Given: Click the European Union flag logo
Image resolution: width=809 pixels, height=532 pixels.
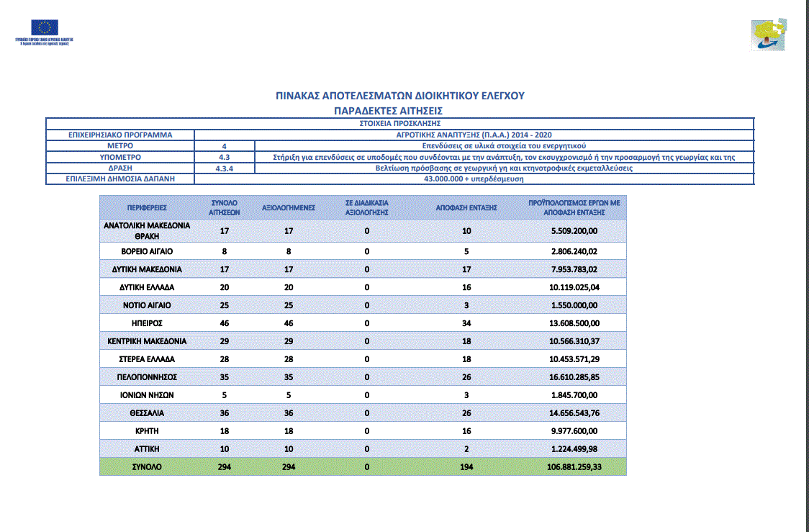Looking at the screenshot, I should (x=45, y=28).
